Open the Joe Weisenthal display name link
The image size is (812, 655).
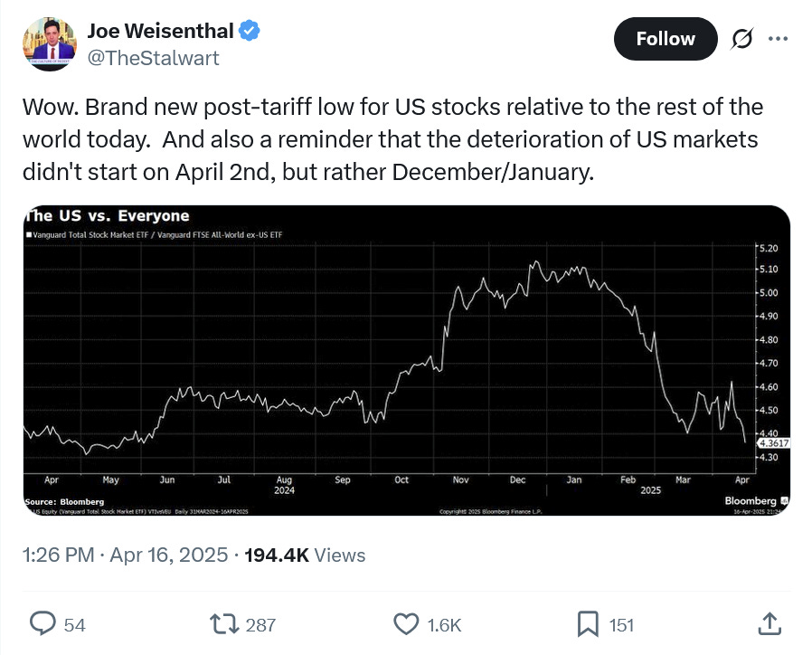pos(160,31)
